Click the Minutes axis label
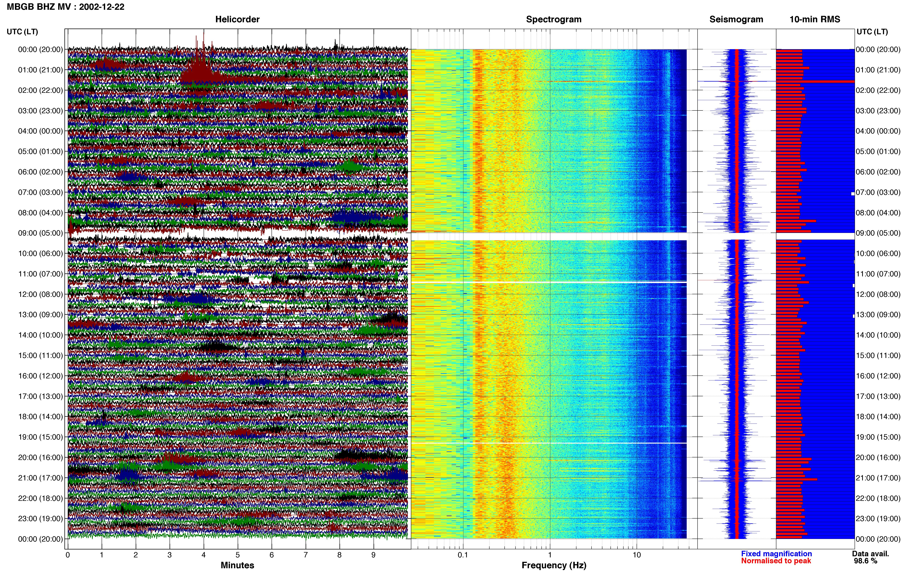The image size is (924, 578). [x=237, y=565]
